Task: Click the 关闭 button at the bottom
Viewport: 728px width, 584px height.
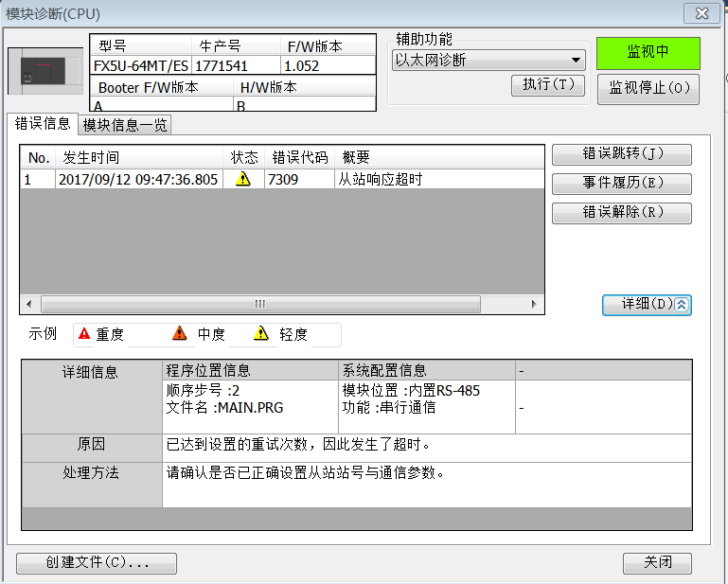Action: [x=657, y=562]
